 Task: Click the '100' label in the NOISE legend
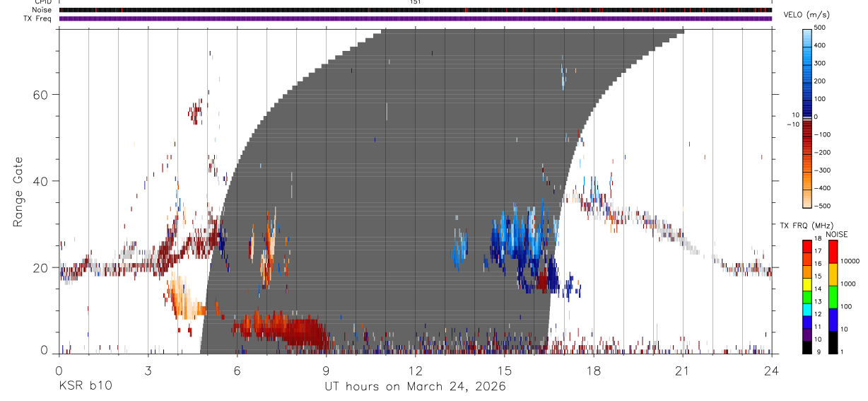847,306
